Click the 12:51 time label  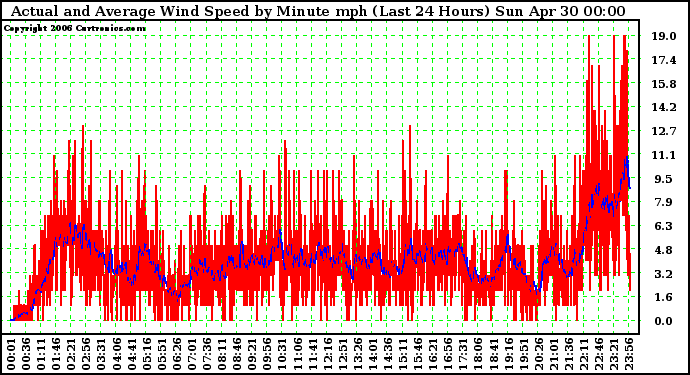343,354
